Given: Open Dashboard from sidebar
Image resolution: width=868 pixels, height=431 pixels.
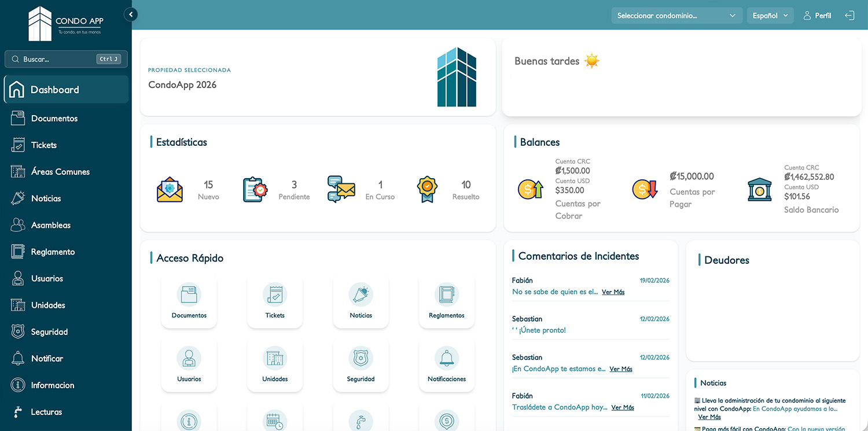Looking at the screenshot, I should pyautogui.click(x=66, y=90).
